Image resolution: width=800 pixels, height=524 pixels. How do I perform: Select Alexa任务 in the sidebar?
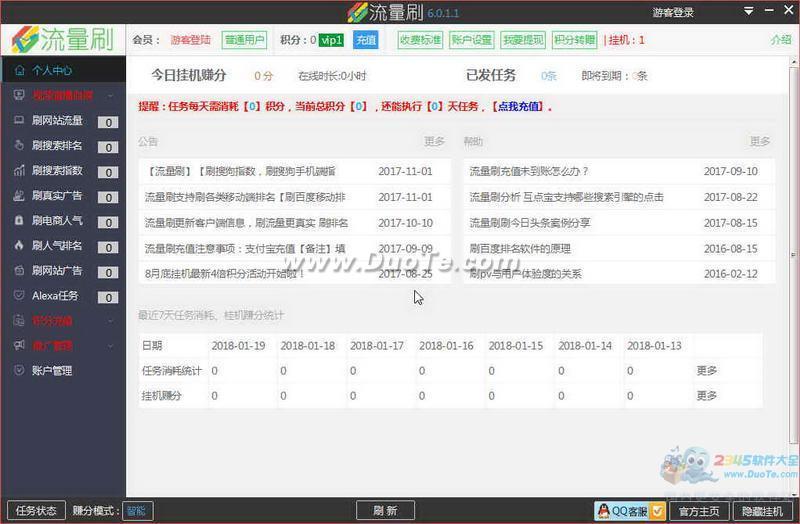click(x=55, y=295)
